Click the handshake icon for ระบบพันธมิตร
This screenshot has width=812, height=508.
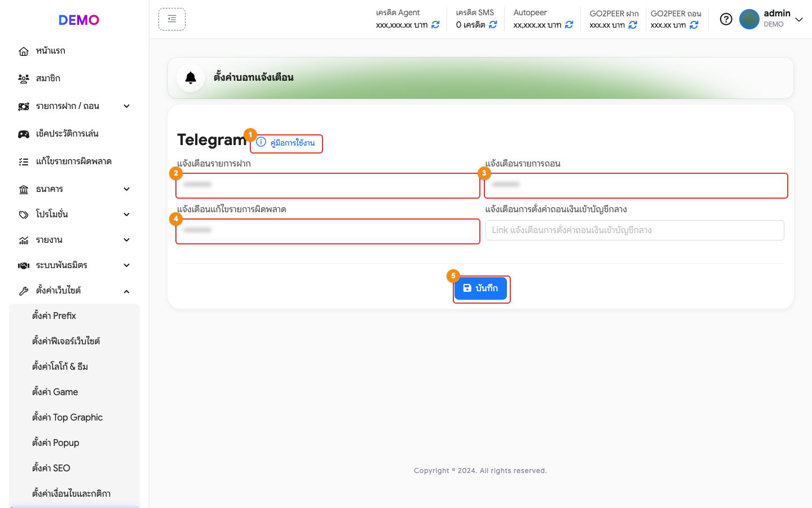pyautogui.click(x=24, y=266)
